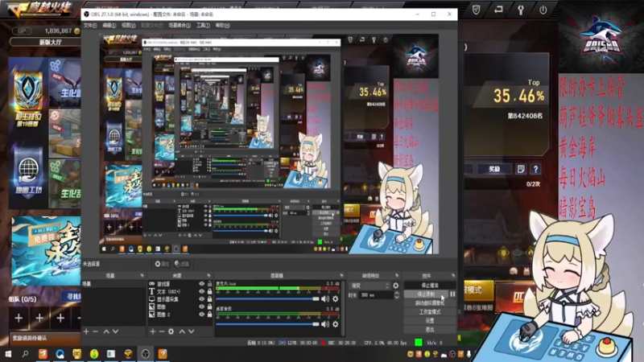
Task: Open source properties gear in Sources toolbar
Action: (x=171, y=331)
